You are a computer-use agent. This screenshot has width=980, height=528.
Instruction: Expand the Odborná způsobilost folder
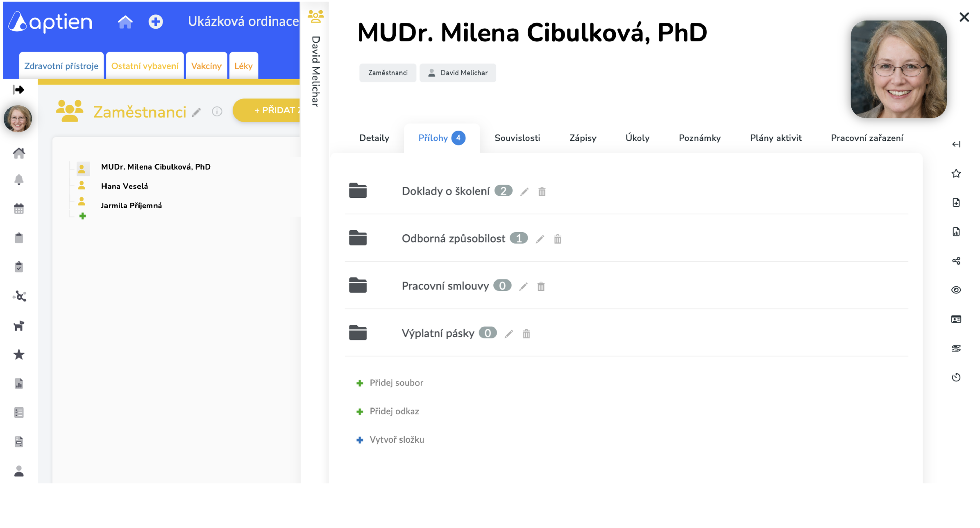(453, 239)
